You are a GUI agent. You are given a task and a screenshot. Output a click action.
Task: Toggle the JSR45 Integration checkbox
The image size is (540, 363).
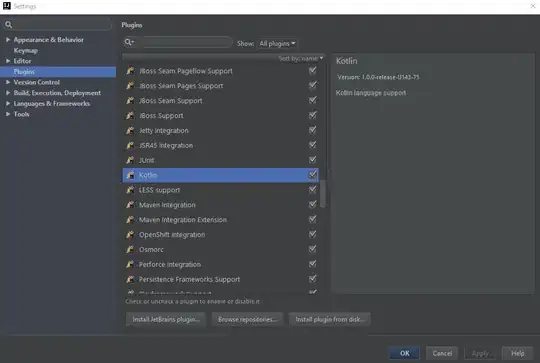point(312,145)
